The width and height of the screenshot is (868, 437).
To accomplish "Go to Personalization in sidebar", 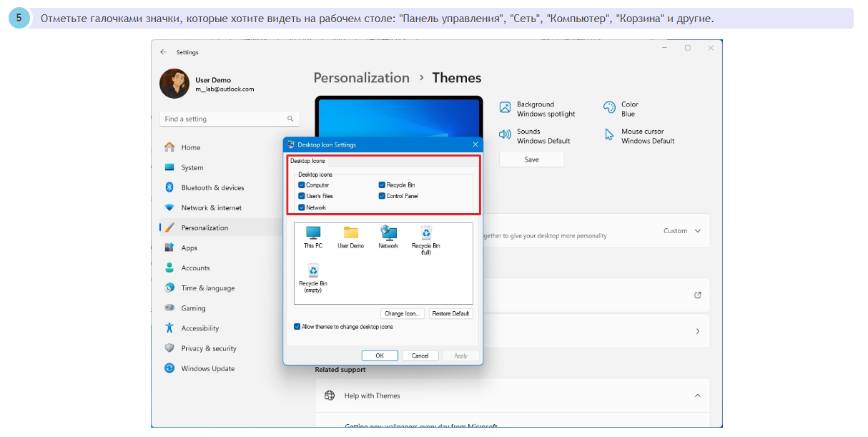I will coord(204,227).
